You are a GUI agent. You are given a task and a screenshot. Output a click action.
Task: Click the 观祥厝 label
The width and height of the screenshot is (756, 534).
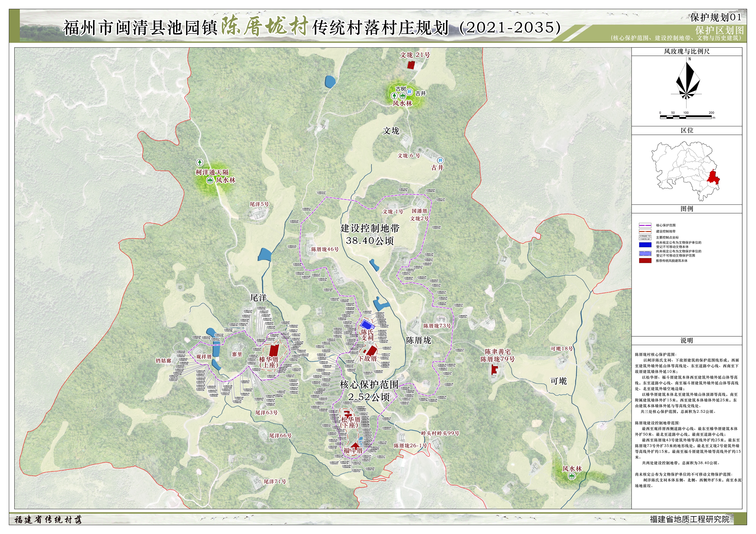pos(204,357)
